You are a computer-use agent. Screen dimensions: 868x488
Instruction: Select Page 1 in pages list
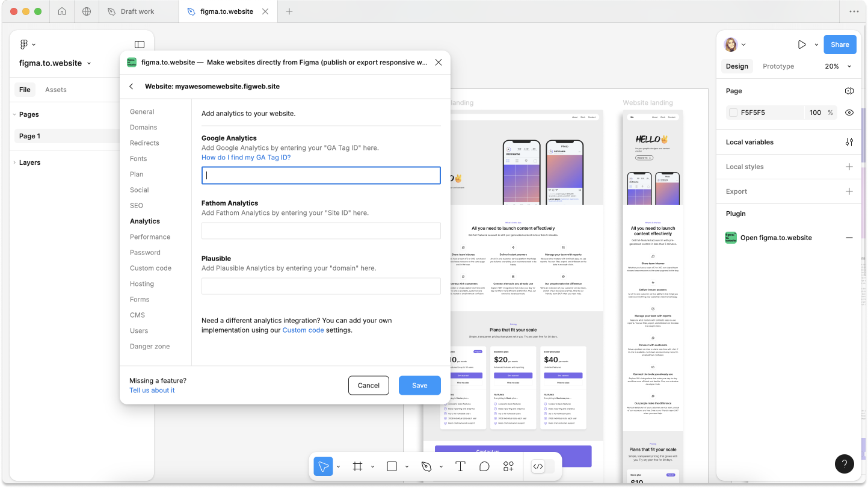tap(66, 136)
